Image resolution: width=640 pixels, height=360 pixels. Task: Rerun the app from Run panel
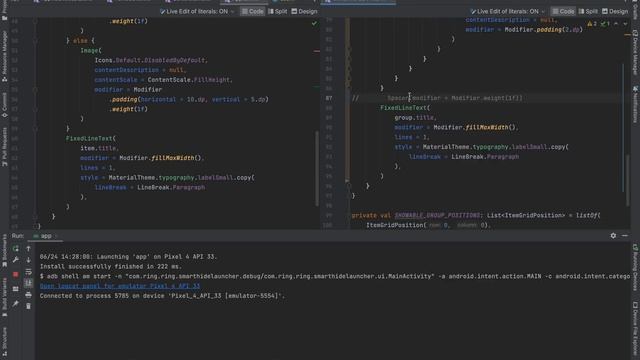pos(16,249)
